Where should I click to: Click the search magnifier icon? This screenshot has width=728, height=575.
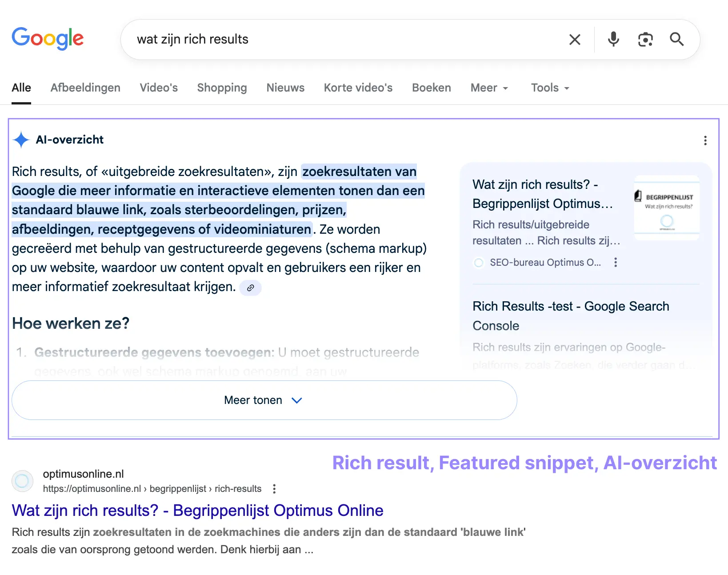pos(676,39)
